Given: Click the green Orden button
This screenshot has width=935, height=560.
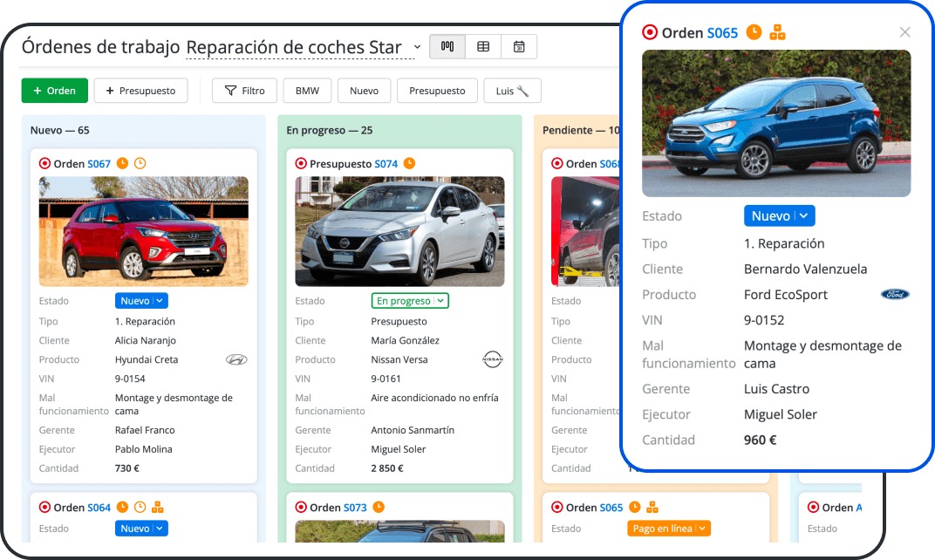Looking at the screenshot, I should coord(55,91).
